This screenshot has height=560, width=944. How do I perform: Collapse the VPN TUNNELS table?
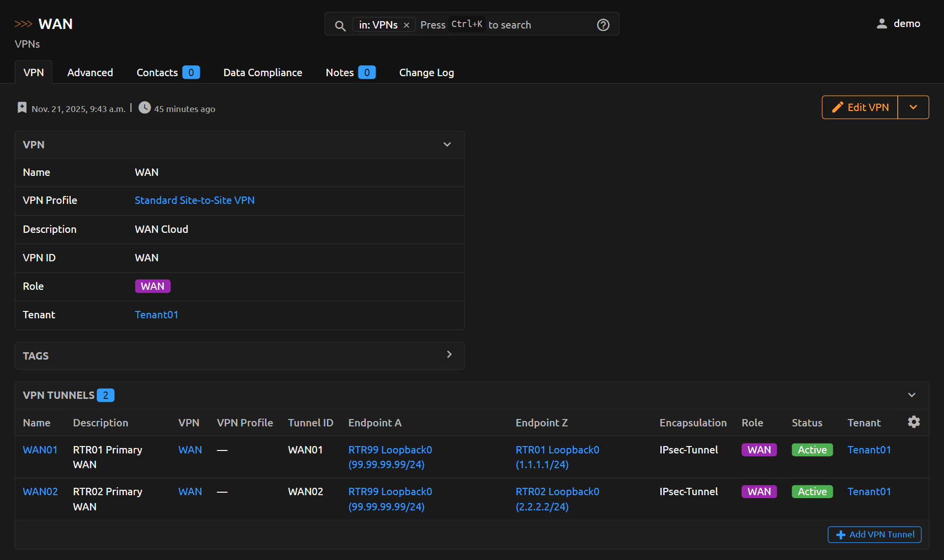point(912,395)
